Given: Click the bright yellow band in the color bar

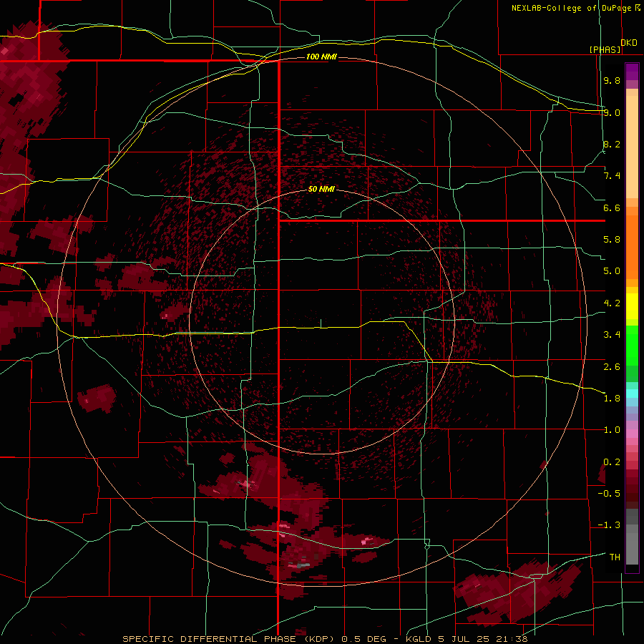Looking at the screenshot, I should tap(632, 306).
